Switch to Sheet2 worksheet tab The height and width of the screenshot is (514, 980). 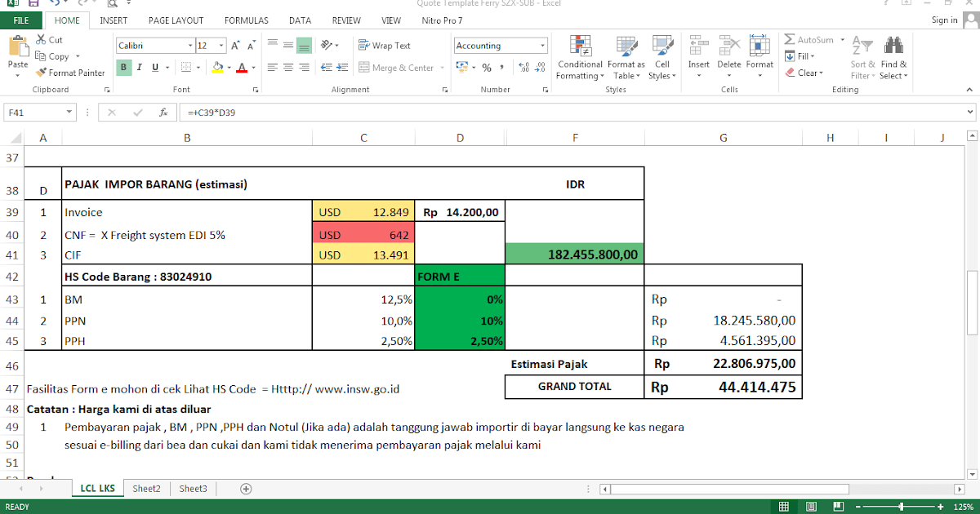click(x=146, y=489)
